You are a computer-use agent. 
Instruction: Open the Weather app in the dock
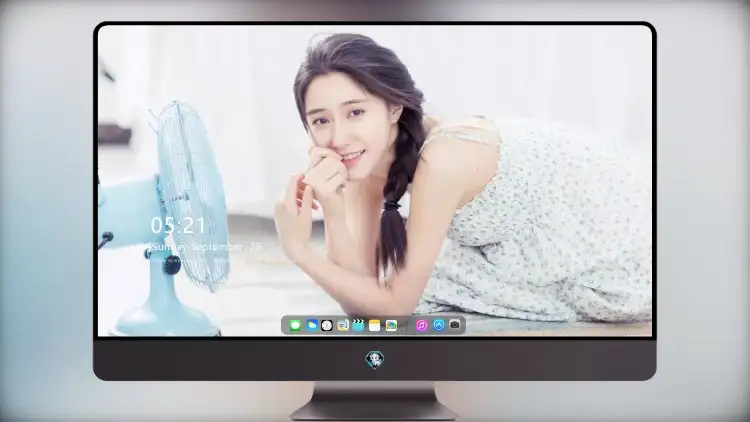coord(312,325)
